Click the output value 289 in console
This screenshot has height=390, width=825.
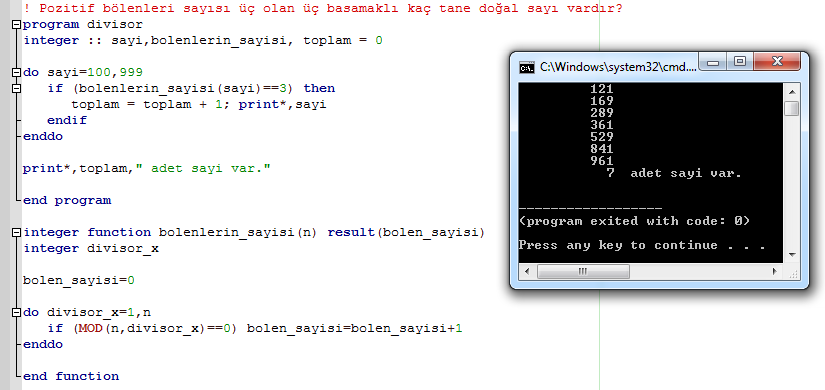pyautogui.click(x=602, y=113)
